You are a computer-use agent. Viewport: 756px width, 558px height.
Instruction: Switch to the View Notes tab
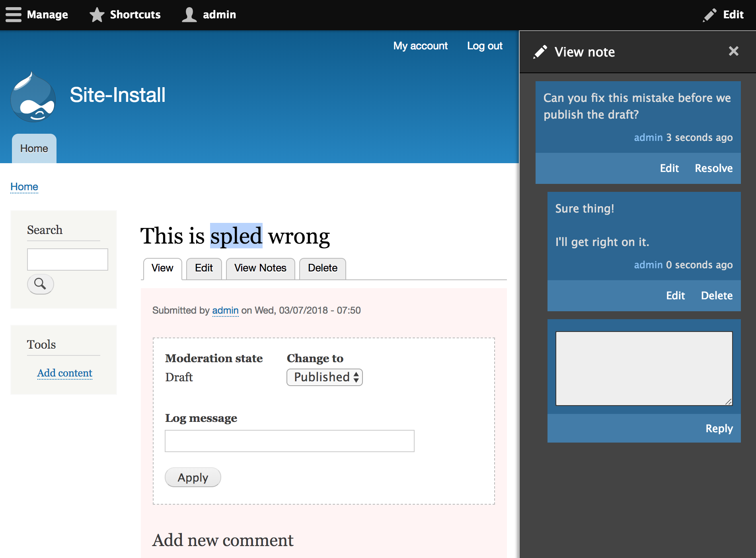tap(260, 268)
